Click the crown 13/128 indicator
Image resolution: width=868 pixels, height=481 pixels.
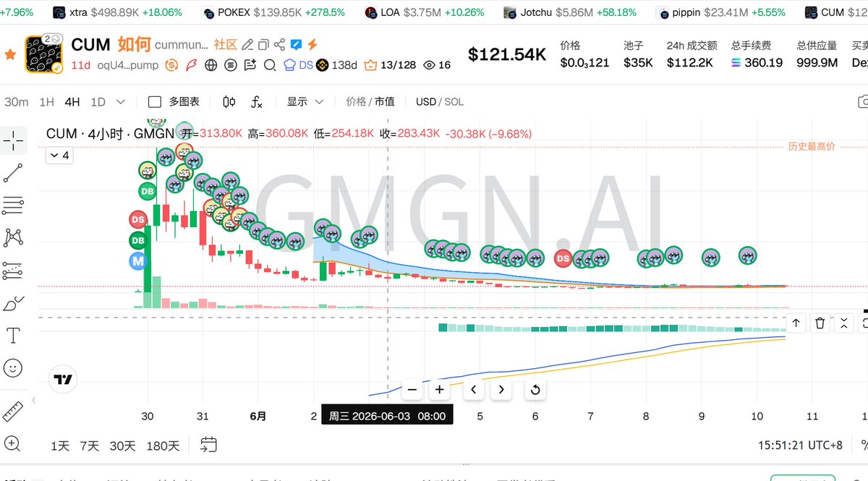390,65
